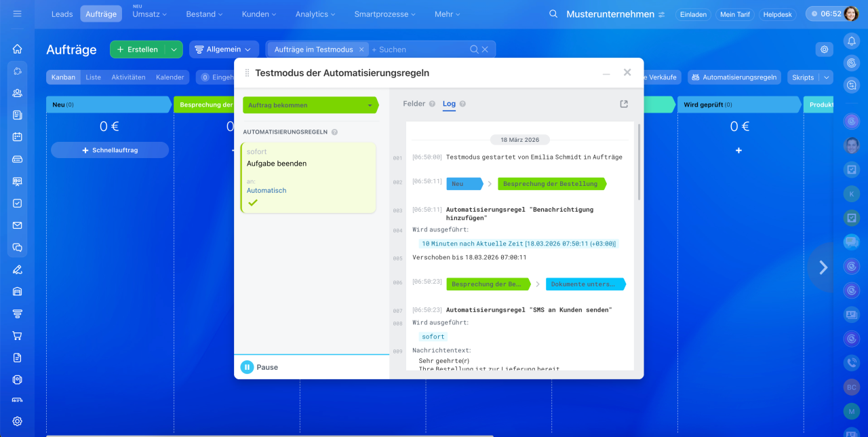Toggle the hamburger menu at top left
The image size is (868, 437).
(x=18, y=14)
